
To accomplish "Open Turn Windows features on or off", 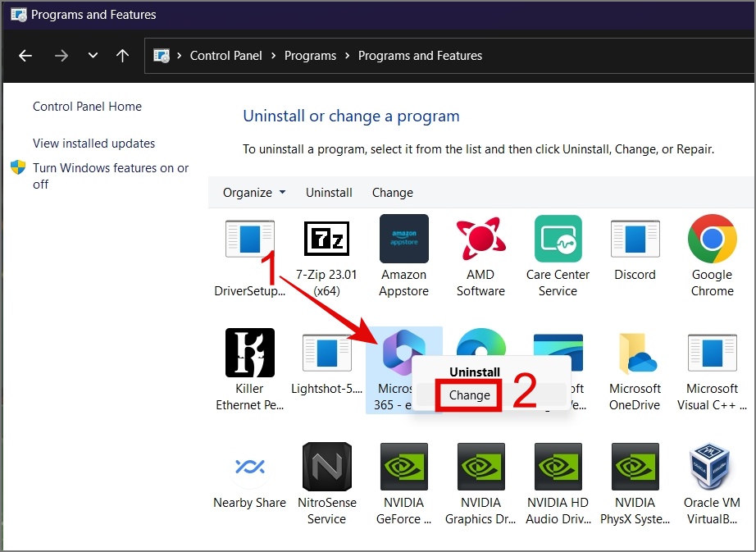I will (111, 176).
